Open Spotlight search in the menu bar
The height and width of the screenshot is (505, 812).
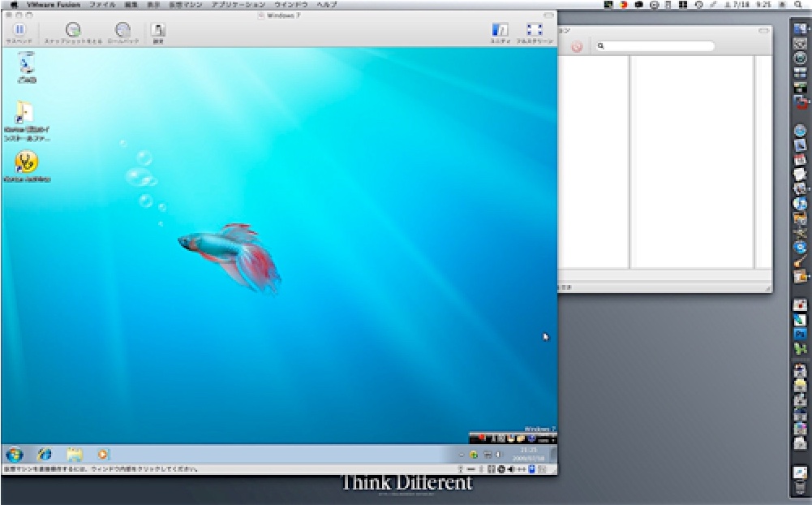[798, 5]
